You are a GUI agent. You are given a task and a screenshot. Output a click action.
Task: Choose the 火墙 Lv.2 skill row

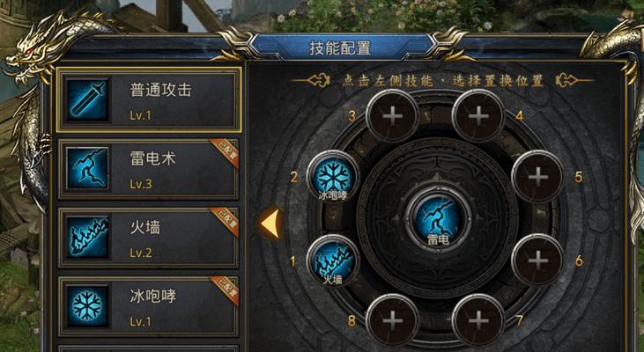coord(148,237)
